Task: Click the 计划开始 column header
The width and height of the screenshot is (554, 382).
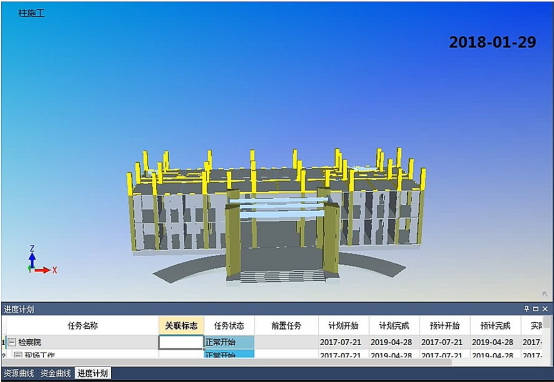Action: click(343, 326)
